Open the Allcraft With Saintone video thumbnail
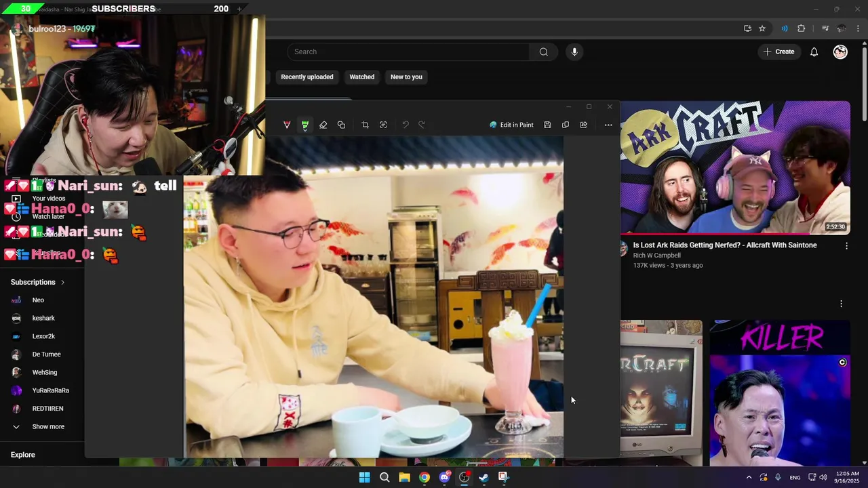 735,167
